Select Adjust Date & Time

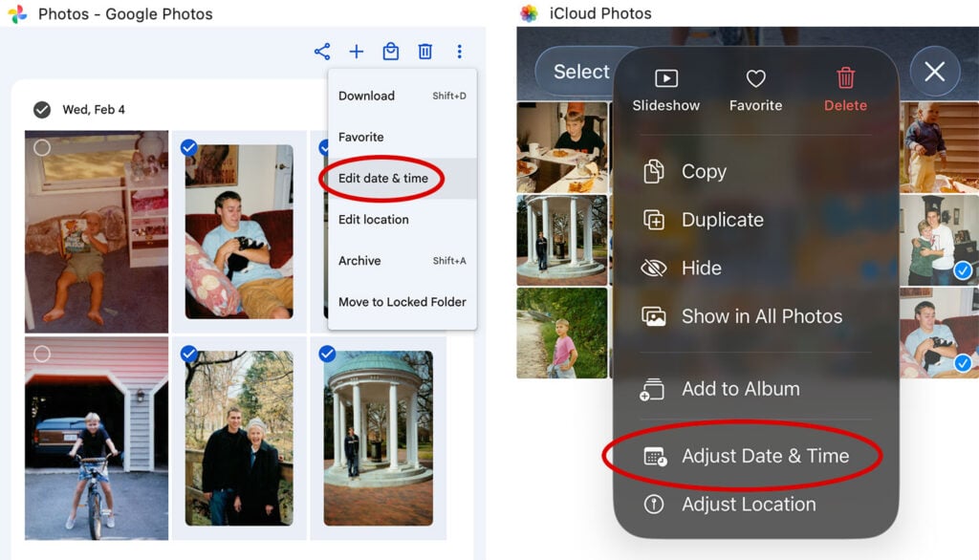(756, 456)
